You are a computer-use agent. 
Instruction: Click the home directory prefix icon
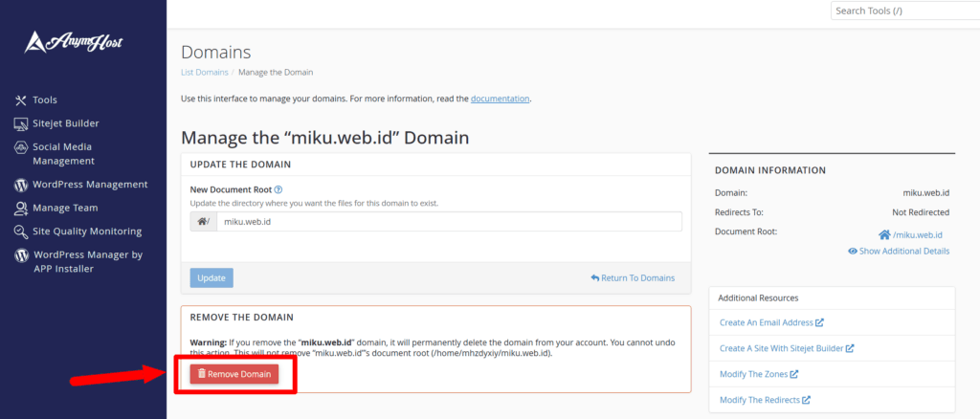(203, 222)
